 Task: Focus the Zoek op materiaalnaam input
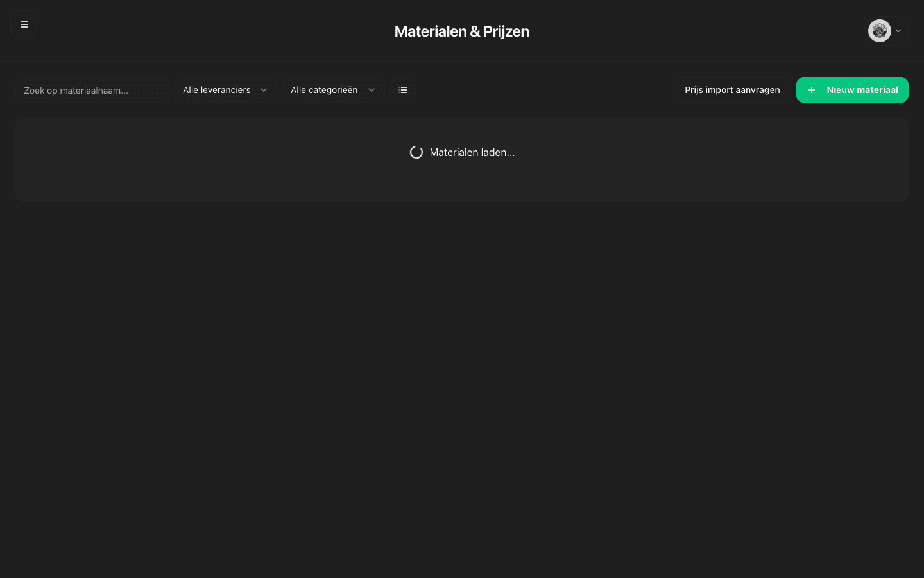92,90
